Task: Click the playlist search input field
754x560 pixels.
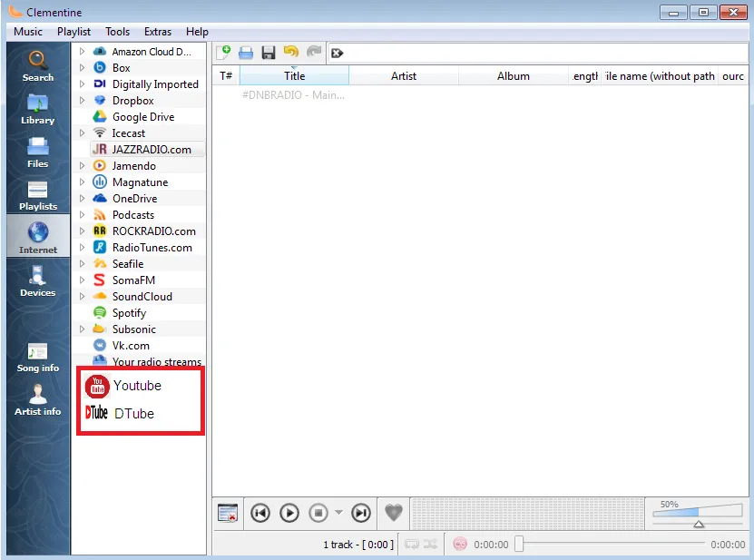Action: (543, 53)
